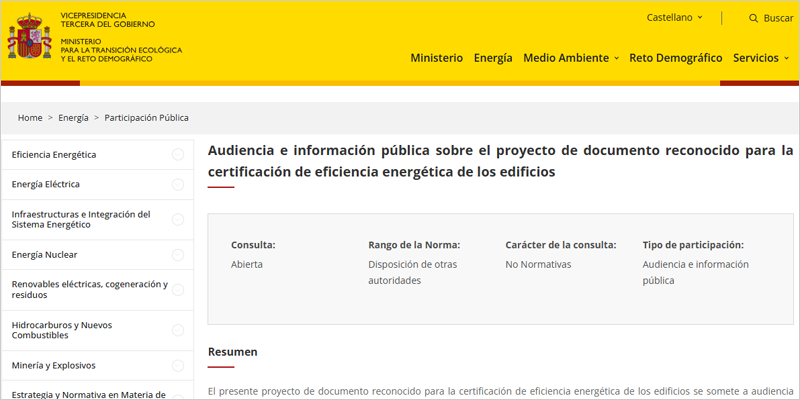Open the Ministerio menu
The height and width of the screenshot is (400, 800).
(437, 58)
